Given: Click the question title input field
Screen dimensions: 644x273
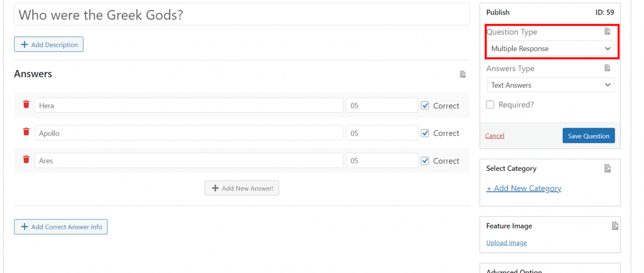Looking at the screenshot, I should [x=241, y=15].
